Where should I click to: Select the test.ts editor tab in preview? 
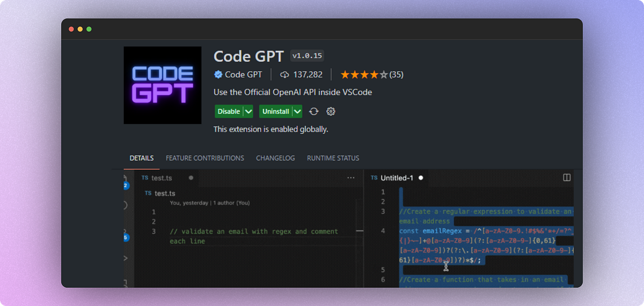167,177
